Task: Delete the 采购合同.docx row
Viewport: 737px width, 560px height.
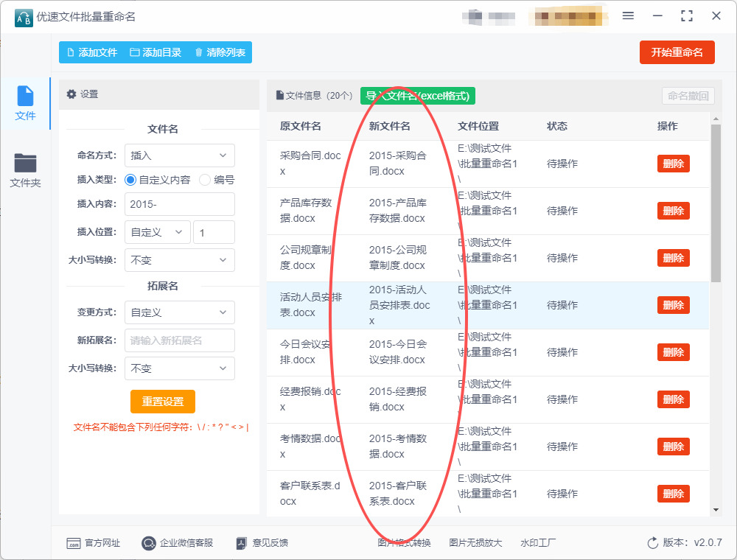Action: point(673,164)
